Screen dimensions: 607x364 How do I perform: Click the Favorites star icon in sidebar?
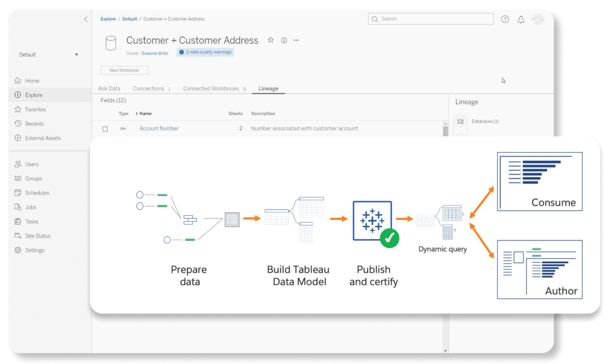18,110
